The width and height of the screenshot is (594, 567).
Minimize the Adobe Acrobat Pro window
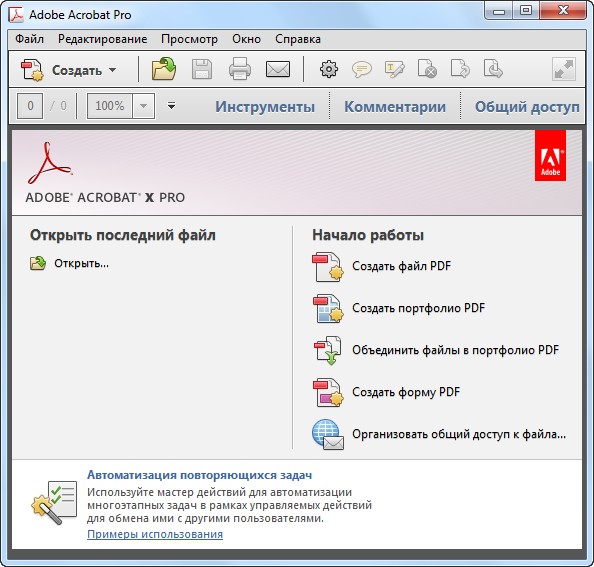click(x=499, y=11)
